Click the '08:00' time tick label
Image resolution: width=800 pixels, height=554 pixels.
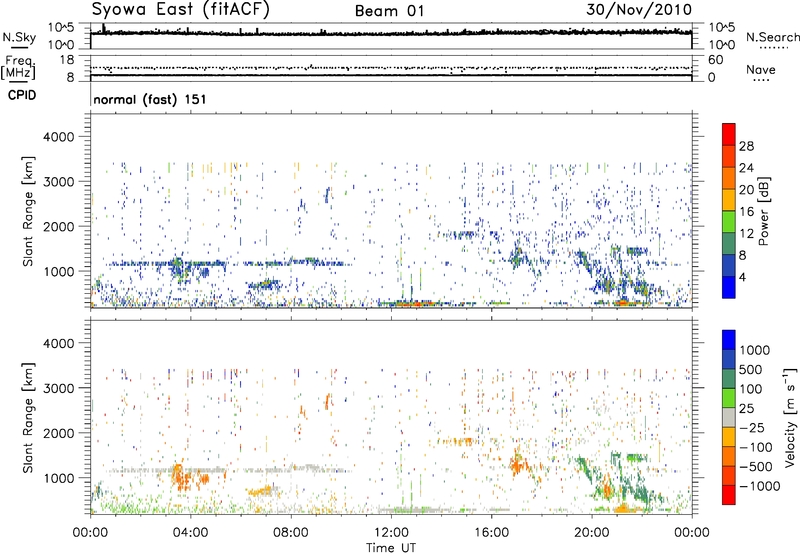pos(290,533)
